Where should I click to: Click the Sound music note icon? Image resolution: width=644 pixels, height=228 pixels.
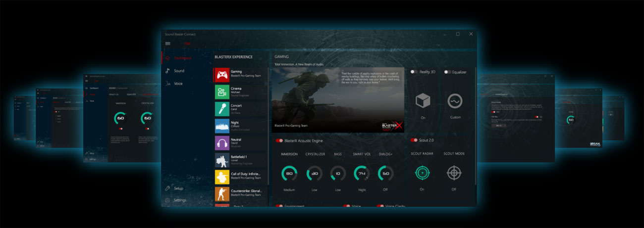[x=167, y=71]
